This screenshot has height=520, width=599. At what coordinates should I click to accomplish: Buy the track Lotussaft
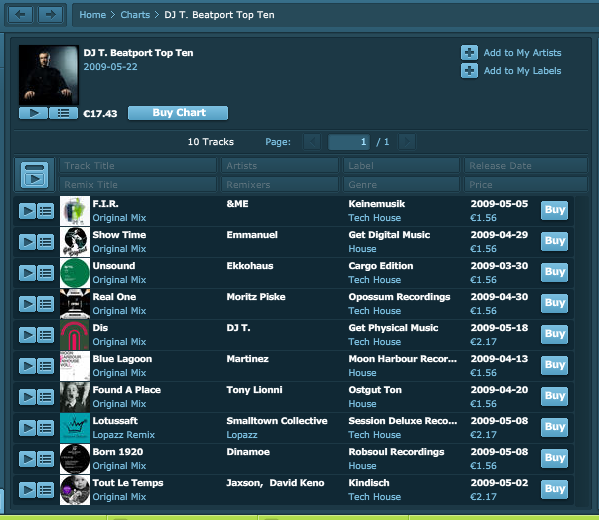554,427
